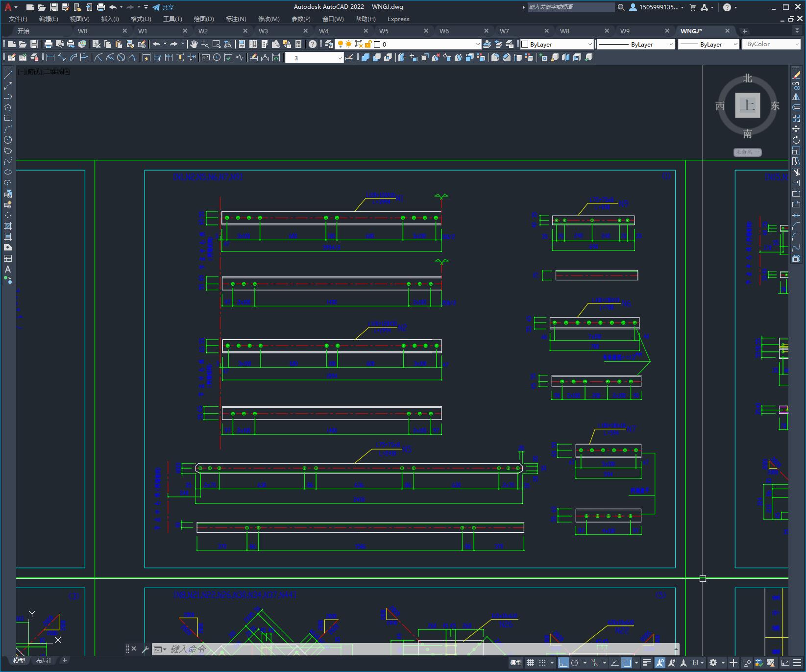Click the Diameter dimension tool
The height and width of the screenshot is (672, 806).
click(121, 57)
